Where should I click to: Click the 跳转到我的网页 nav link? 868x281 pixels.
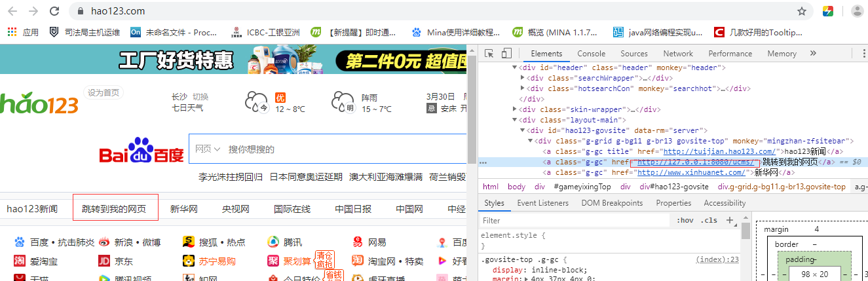click(114, 209)
